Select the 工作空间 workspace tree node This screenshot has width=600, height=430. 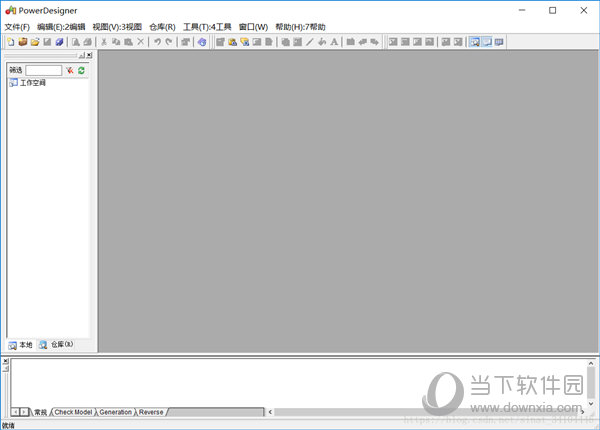27,83
